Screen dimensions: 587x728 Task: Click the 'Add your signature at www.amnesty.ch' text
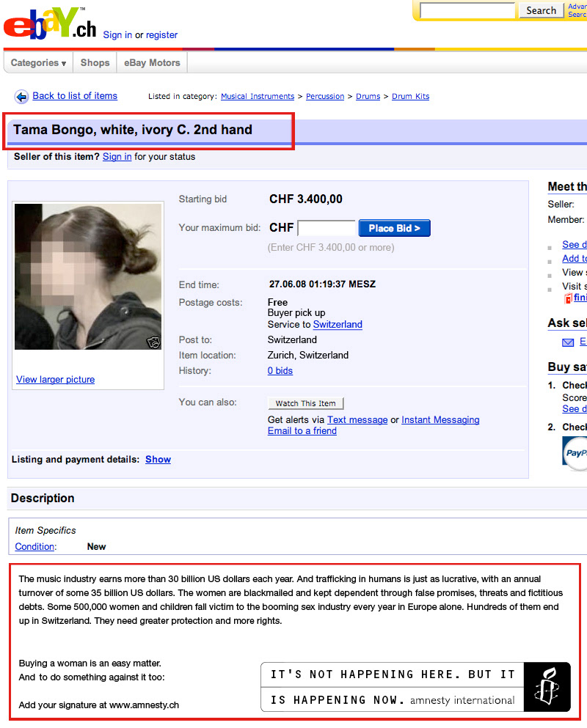point(98,705)
